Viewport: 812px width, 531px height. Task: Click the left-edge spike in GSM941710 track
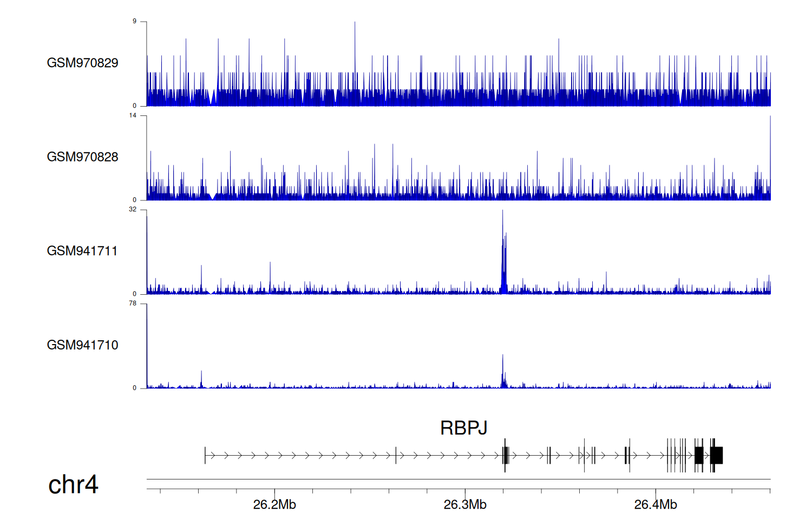[x=147, y=347]
